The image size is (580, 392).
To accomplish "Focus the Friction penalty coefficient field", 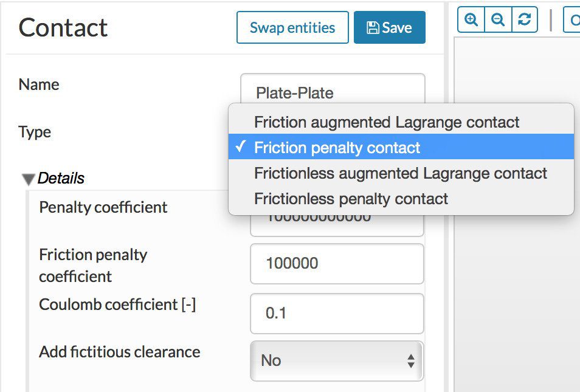I will point(337,264).
